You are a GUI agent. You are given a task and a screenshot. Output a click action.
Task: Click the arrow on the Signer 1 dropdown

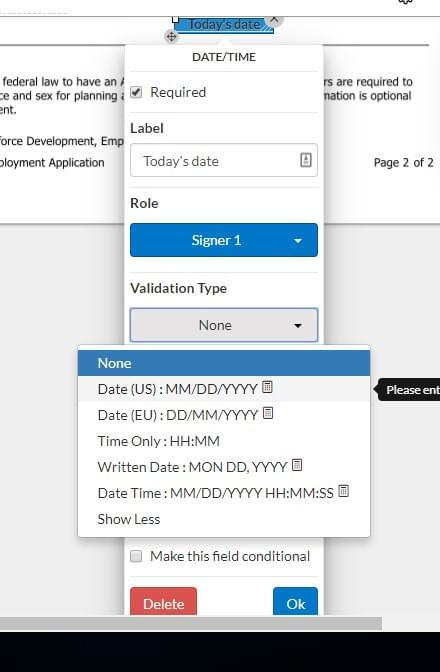coord(298,241)
